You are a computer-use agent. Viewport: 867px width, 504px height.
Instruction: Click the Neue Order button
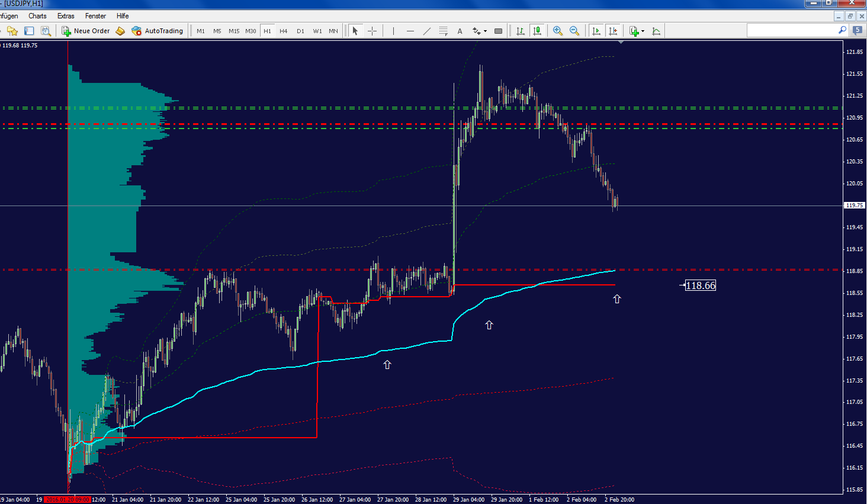pyautogui.click(x=86, y=31)
